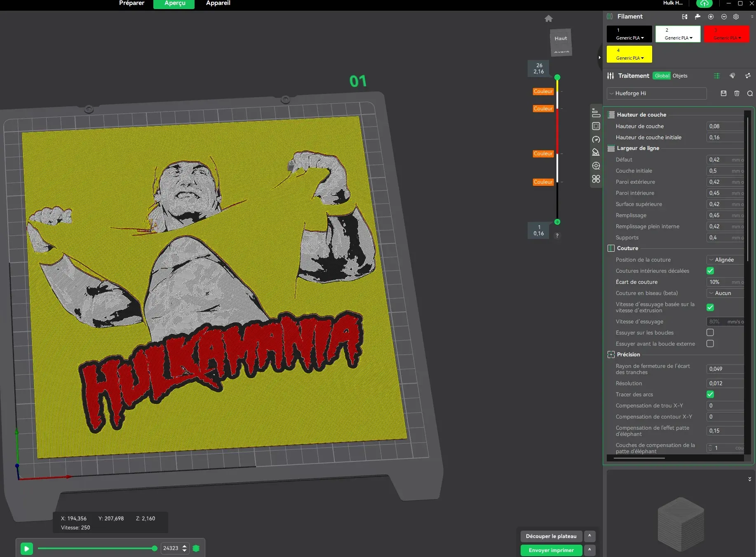Open the Hueforge Hi preset dropdown
Screen dimensions: 756x557
point(657,94)
